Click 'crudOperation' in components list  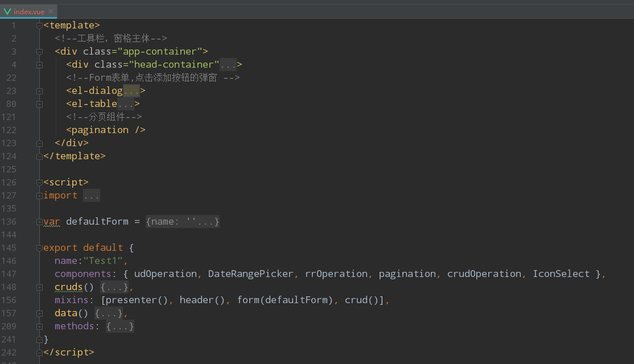click(x=484, y=274)
